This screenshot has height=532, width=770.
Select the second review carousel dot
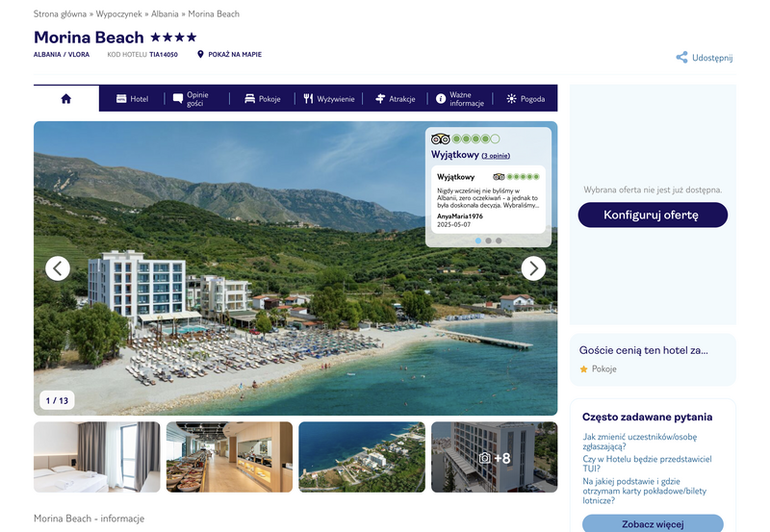click(x=488, y=241)
